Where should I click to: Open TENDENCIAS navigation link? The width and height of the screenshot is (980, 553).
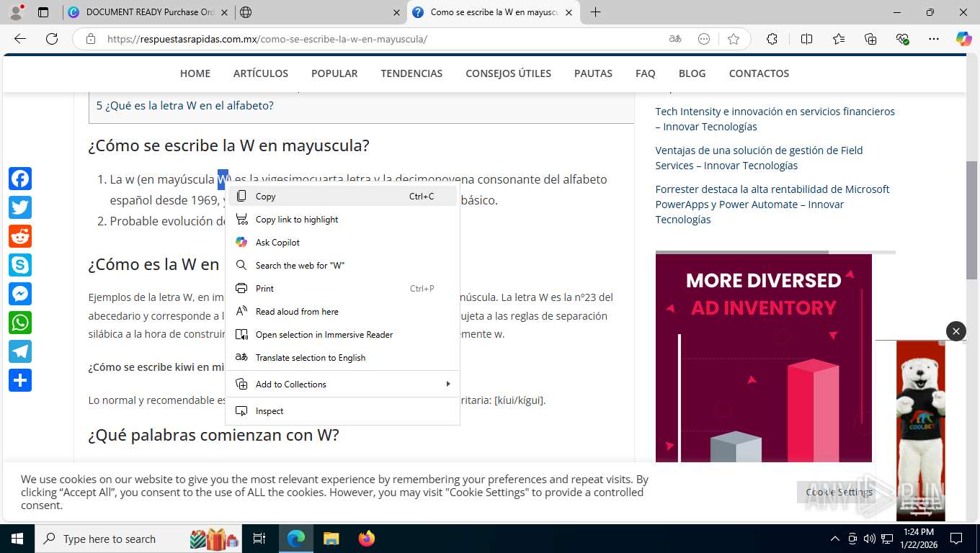(x=411, y=73)
